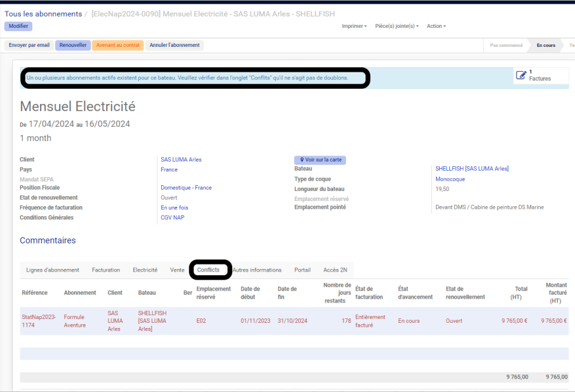Open the Vente tab
Image resolution: width=575 pixels, height=392 pixels.
[x=177, y=270]
